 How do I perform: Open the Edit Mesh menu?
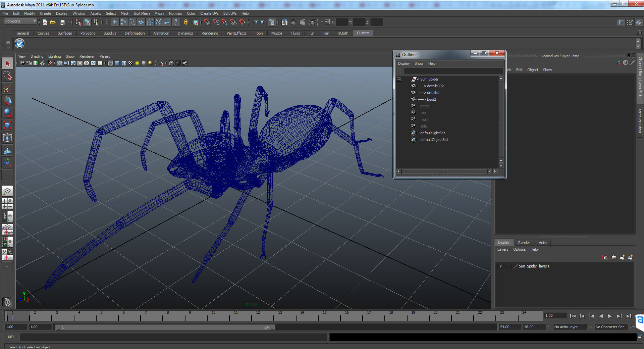[142, 13]
